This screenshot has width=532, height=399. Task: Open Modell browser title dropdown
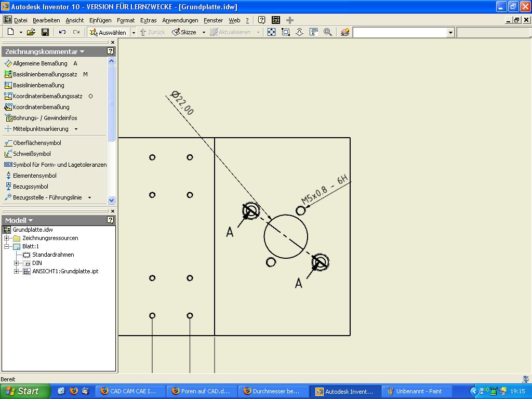tap(31, 220)
